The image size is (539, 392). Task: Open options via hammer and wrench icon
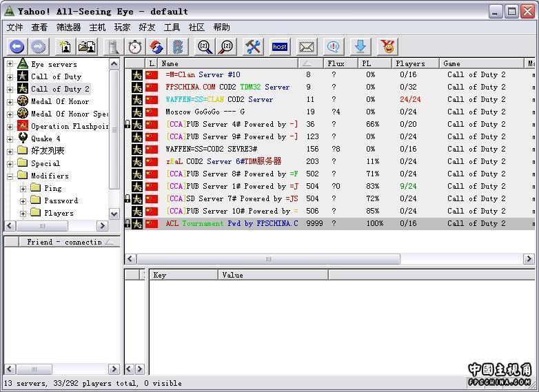[253, 47]
